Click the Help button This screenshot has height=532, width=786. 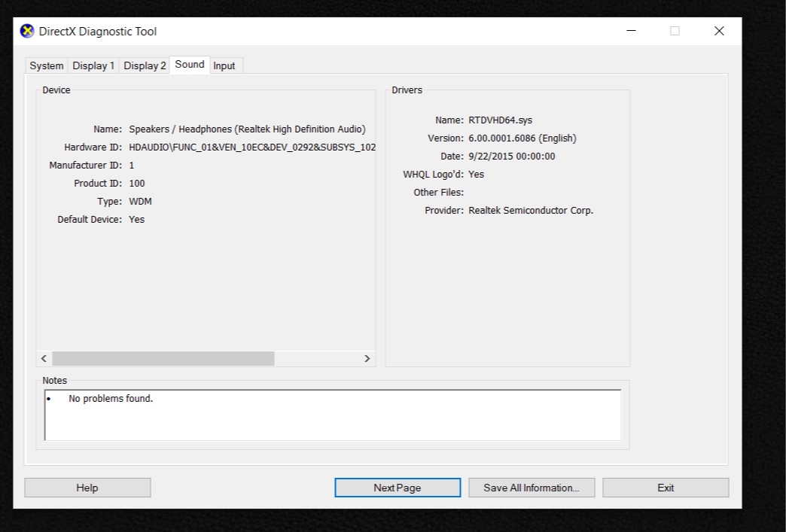pyautogui.click(x=87, y=488)
